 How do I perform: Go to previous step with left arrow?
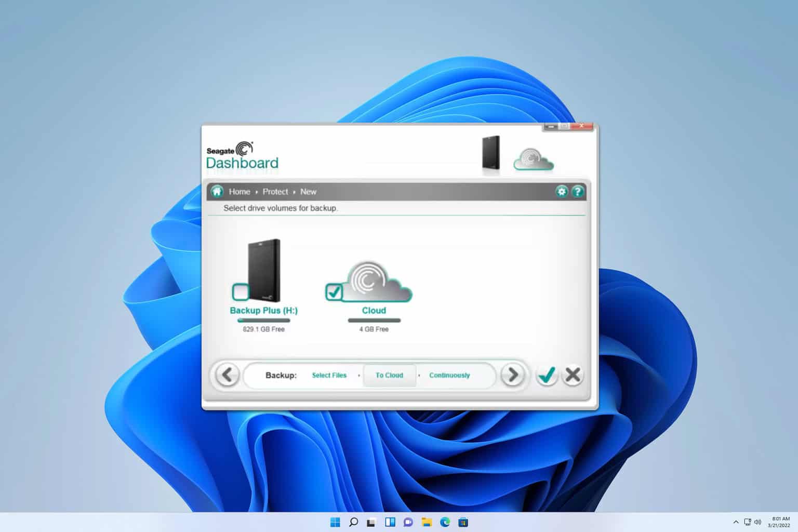(x=227, y=375)
